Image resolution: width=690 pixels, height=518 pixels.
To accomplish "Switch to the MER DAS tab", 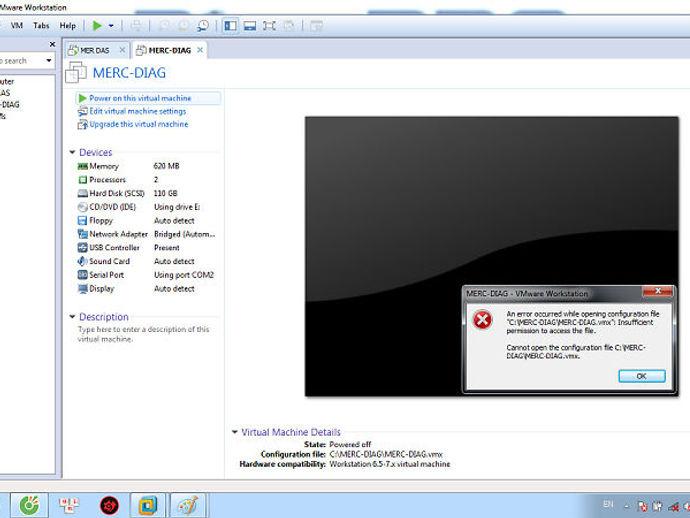I will click(94, 50).
